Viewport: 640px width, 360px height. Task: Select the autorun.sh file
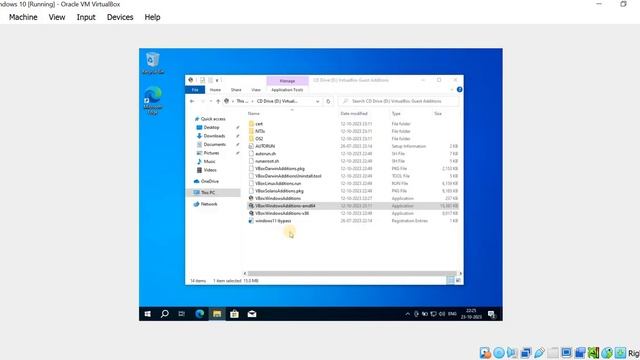[265, 154]
